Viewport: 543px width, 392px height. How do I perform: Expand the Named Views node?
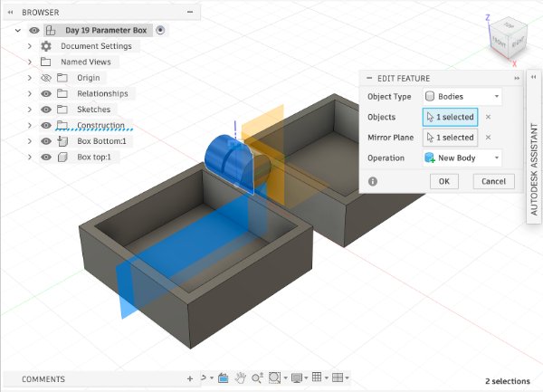click(30, 62)
